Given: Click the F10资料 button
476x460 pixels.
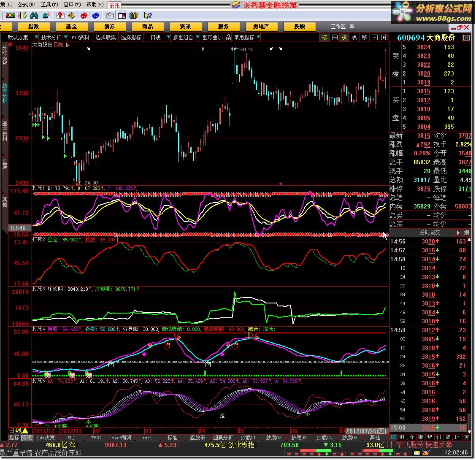Looking at the screenshot, I should point(81,37).
